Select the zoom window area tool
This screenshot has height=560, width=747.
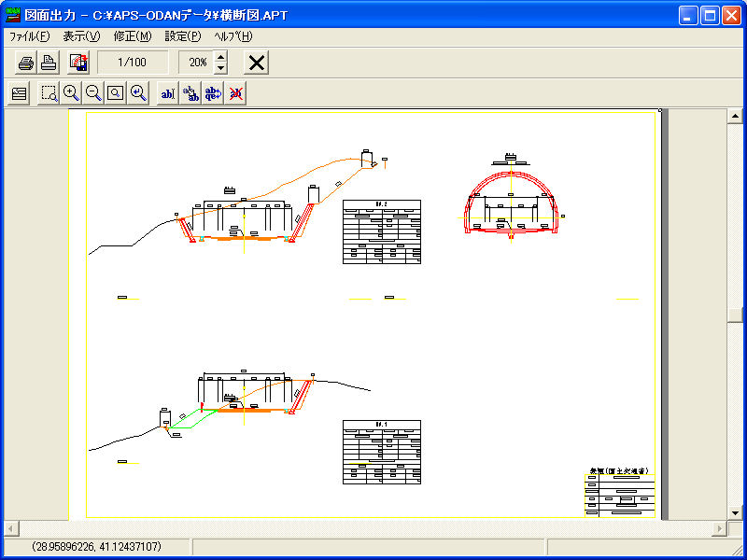click(49, 92)
